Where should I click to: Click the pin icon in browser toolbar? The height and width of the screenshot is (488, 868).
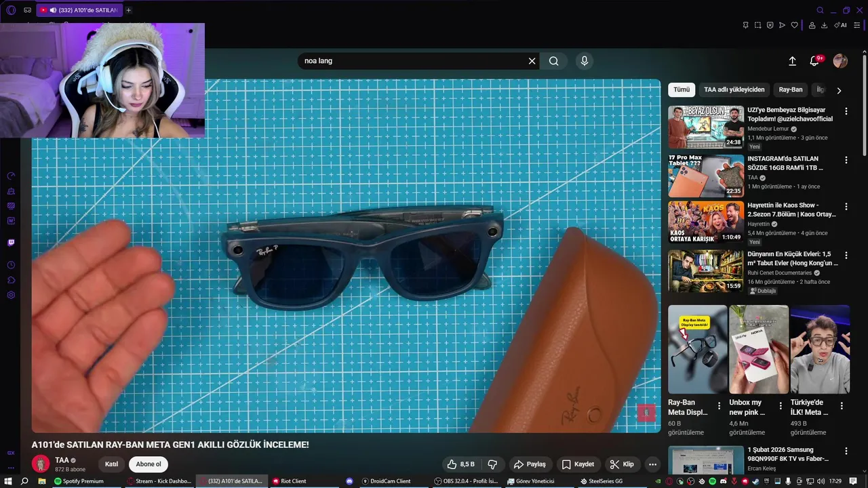(745, 25)
